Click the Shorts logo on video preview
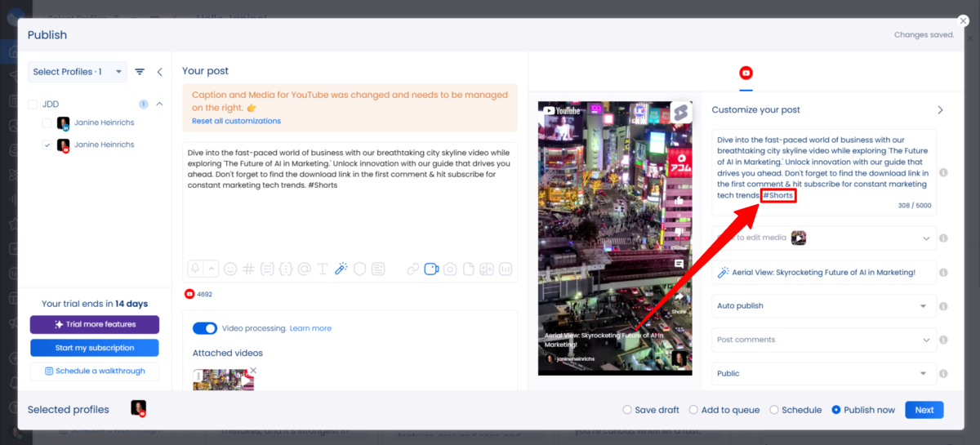 click(680, 113)
